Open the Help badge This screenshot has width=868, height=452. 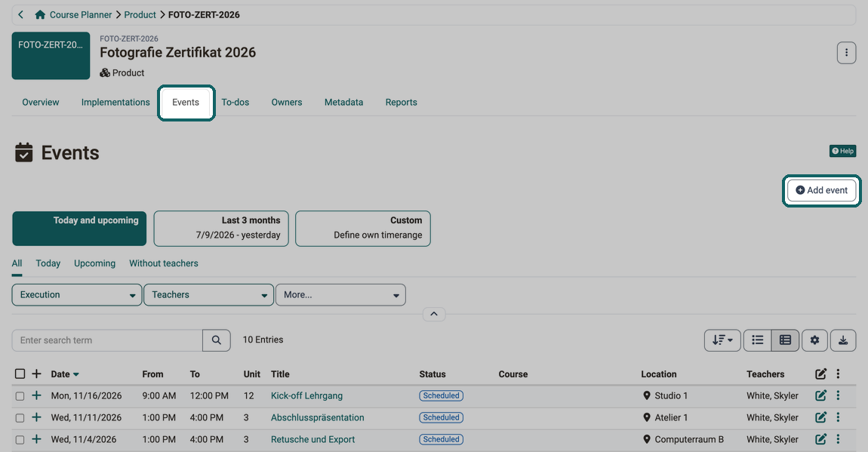click(842, 151)
